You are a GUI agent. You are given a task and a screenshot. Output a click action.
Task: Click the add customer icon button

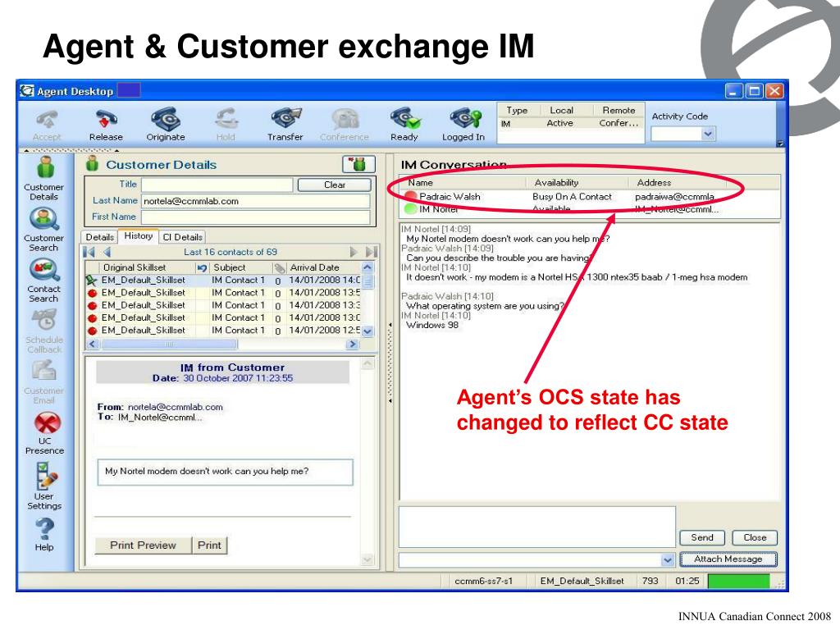click(358, 164)
